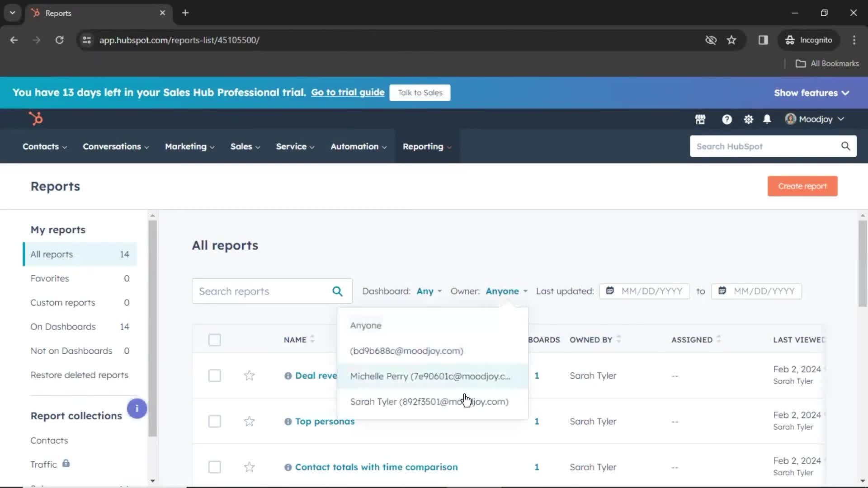The image size is (868, 488).
Task: Open the HubSpot marketplace icon
Action: [700, 119]
